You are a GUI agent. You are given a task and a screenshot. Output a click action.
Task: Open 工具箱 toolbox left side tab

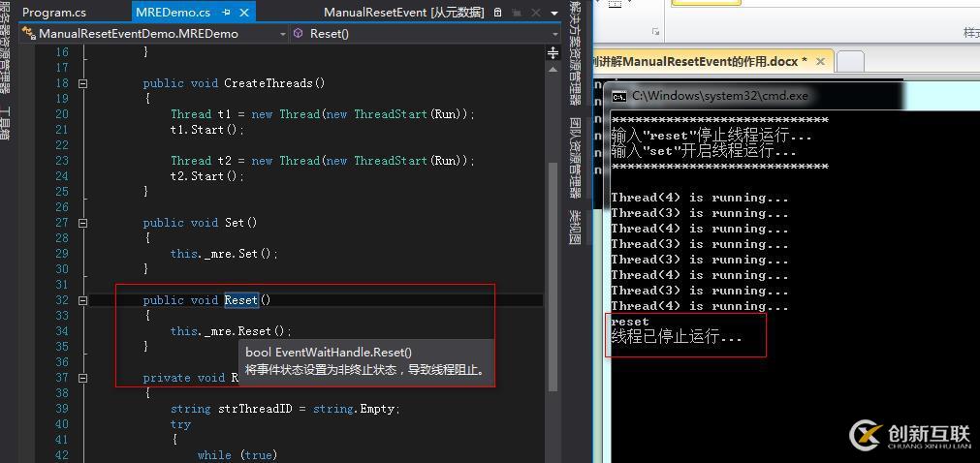(5, 124)
